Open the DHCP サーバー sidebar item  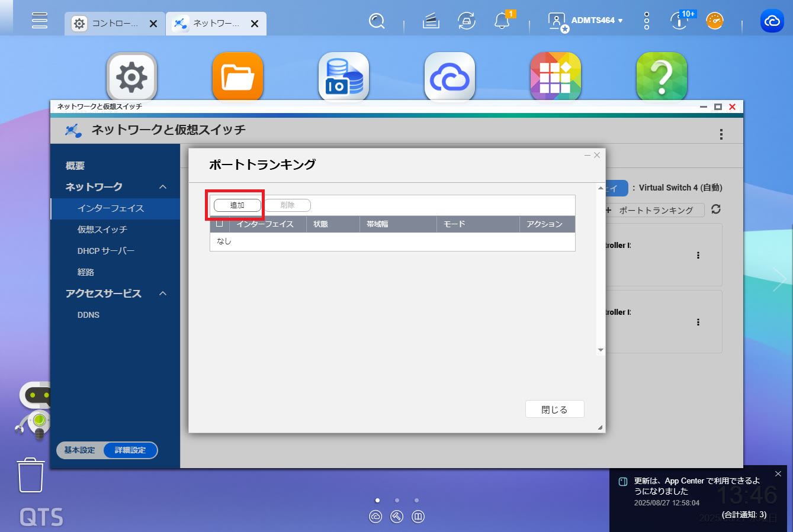coord(105,251)
